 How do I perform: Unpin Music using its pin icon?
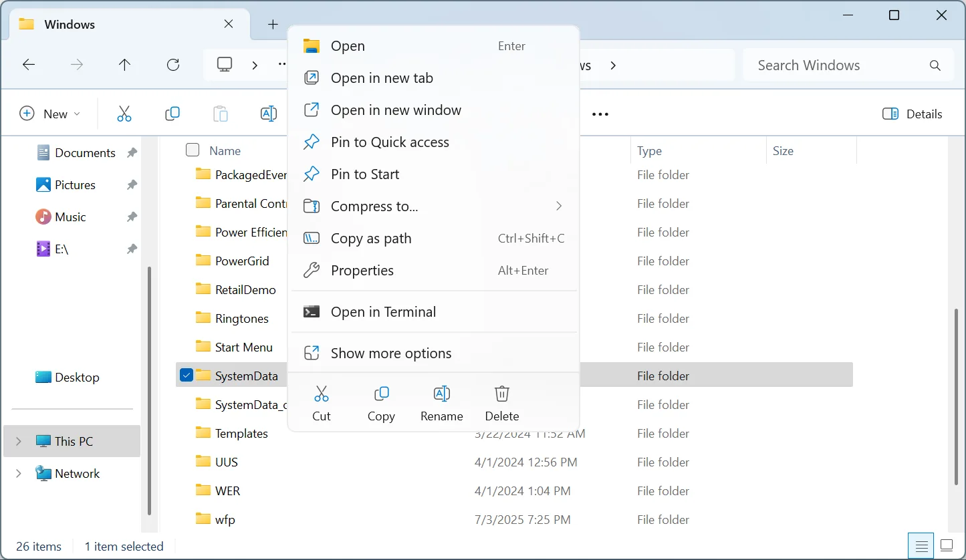132,217
